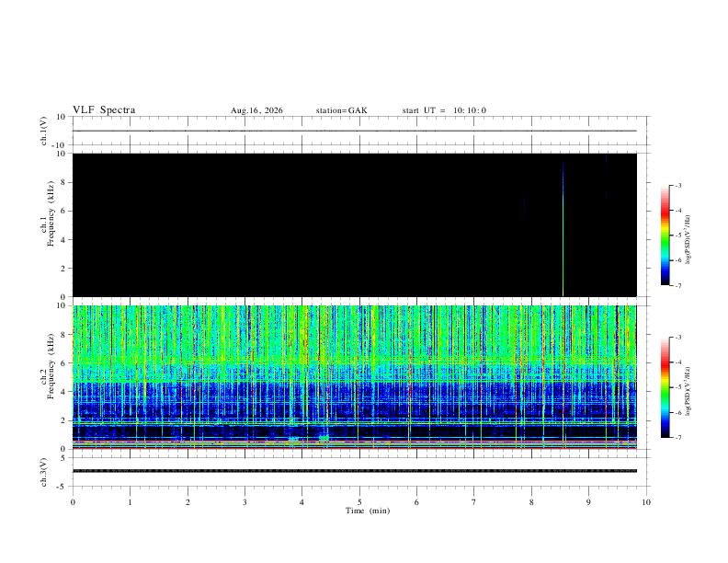Click the ch.3(V) axis label

(43, 472)
